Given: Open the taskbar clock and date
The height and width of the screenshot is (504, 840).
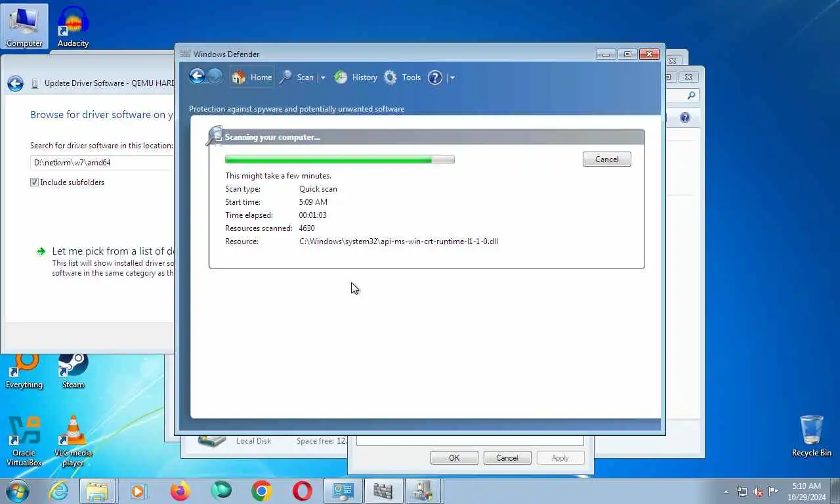Looking at the screenshot, I should pos(807,492).
